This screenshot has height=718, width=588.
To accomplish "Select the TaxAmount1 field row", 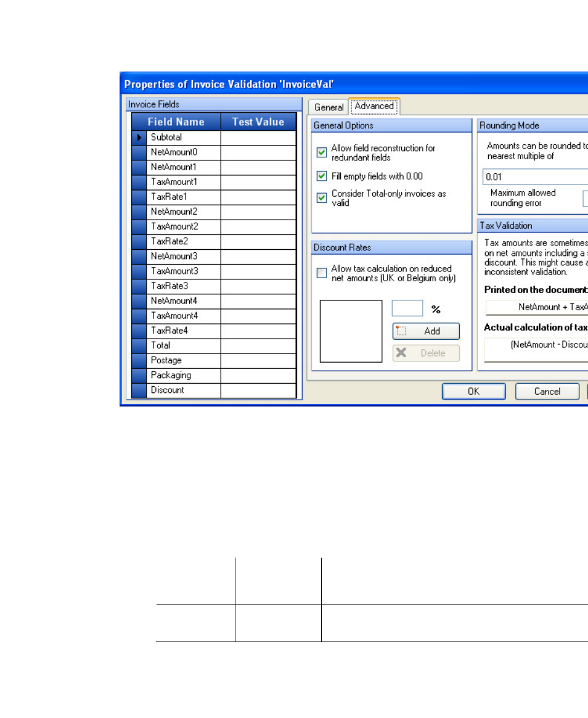I will click(184, 182).
